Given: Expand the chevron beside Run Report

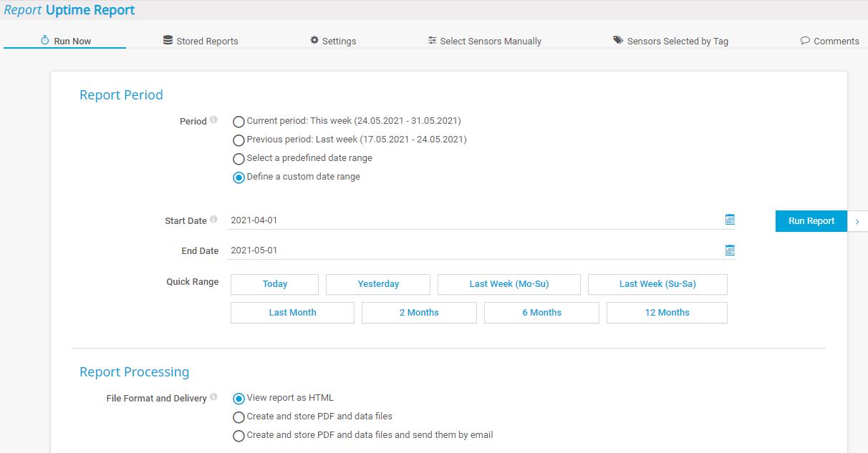Looking at the screenshot, I should point(857,222).
